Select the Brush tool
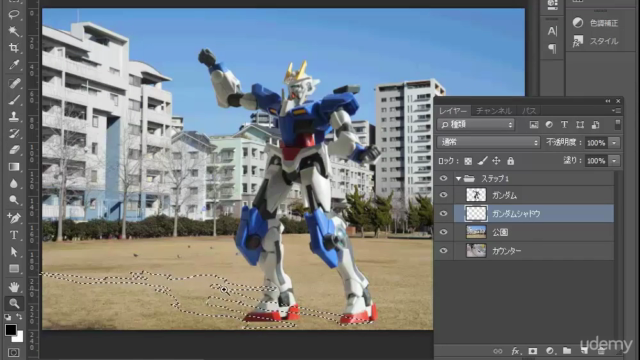This screenshot has height=360, width=640. [x=13, y=100]
